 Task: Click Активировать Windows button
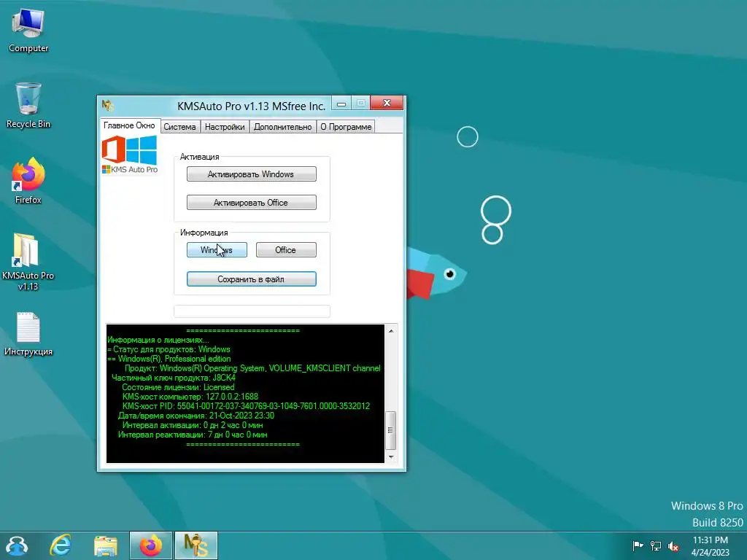coord(251,174)
